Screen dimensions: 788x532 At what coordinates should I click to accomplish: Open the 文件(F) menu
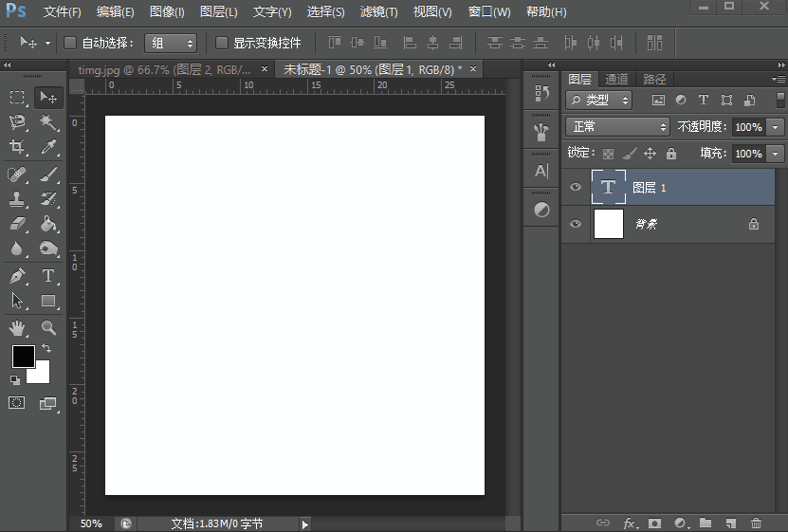coord(62,11)
